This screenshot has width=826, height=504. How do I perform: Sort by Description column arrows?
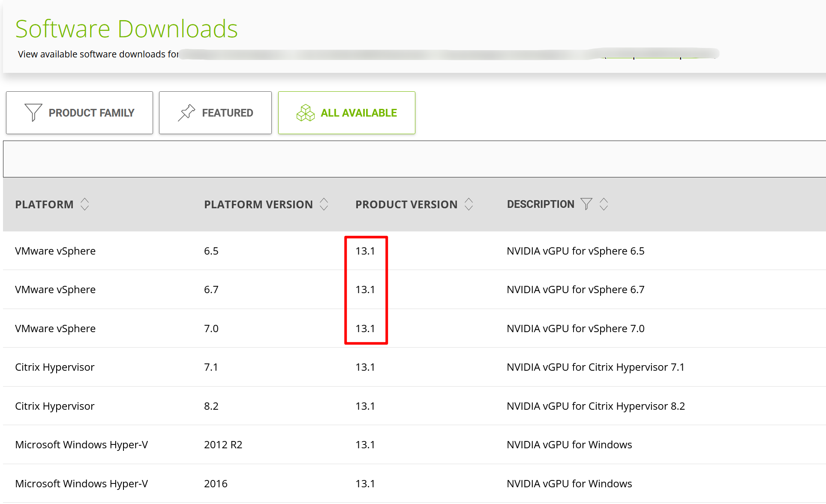click(604, 204)
